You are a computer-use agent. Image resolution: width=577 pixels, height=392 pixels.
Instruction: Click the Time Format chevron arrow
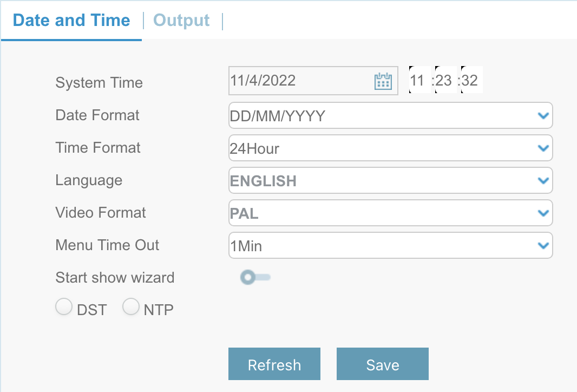543,148
